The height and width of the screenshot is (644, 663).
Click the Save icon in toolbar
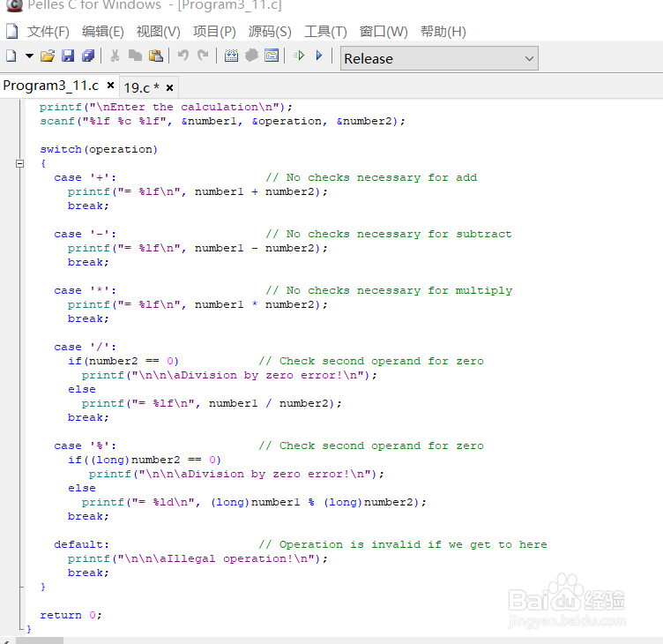pyautogui.click(x=68, y=56)
